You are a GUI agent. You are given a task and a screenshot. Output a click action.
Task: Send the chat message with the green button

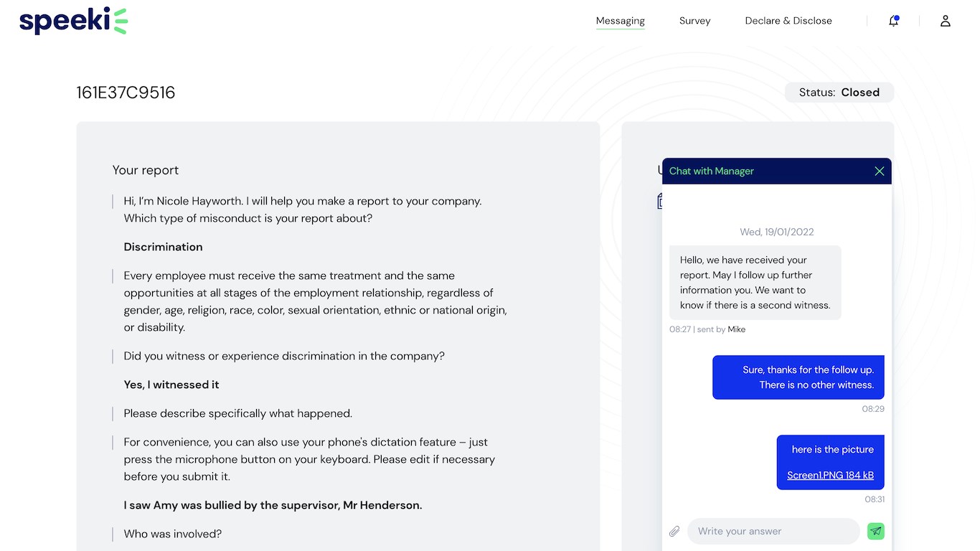[875, 531]
